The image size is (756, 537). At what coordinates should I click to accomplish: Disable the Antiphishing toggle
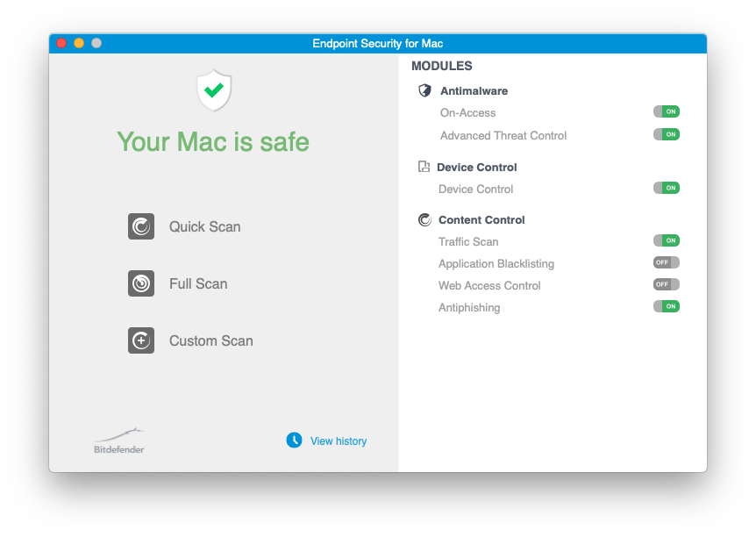(666, 307)
